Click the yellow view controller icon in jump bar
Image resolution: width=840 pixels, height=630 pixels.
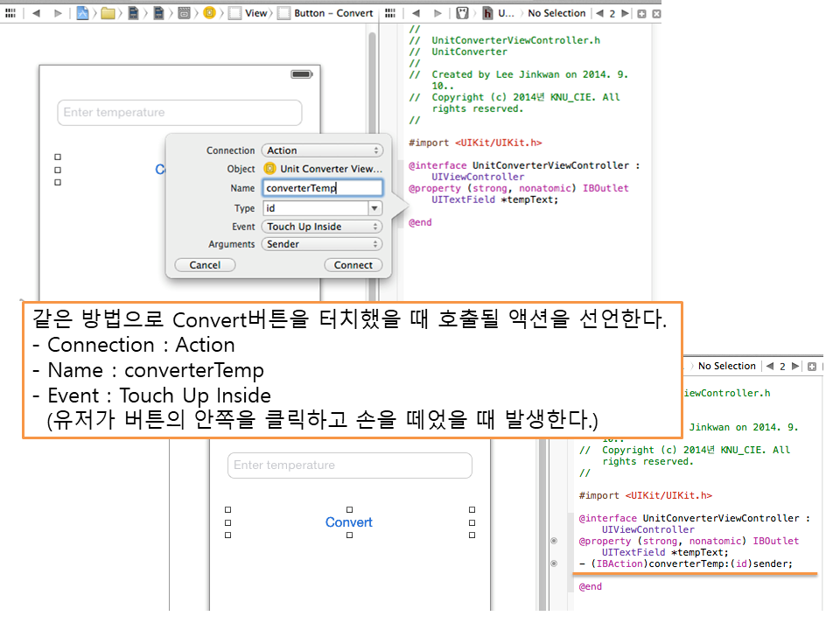tap(209, 13)
